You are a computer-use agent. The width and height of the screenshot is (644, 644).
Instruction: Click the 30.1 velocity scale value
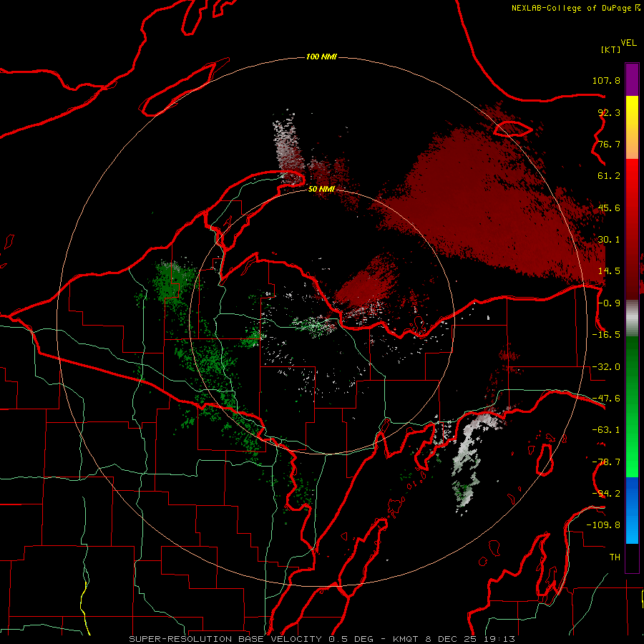609,240
